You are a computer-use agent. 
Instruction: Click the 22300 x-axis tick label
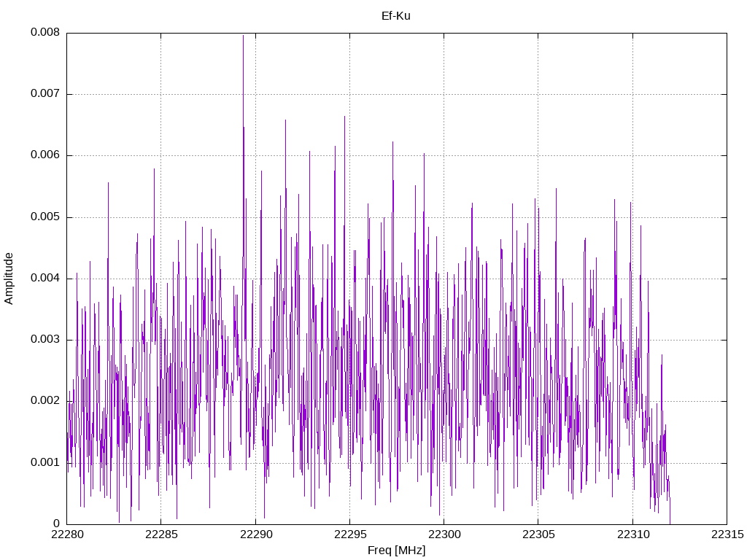pos(444,534)
